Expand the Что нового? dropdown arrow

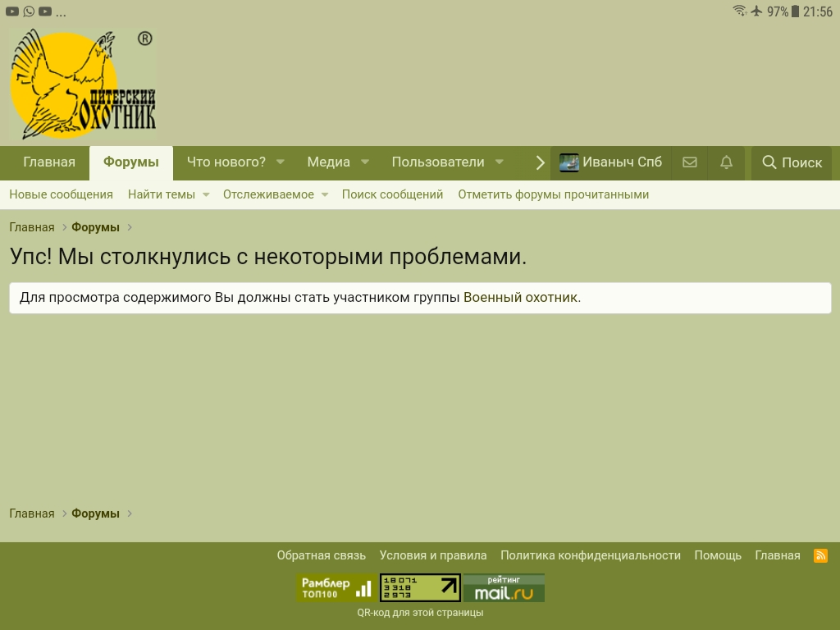tap(280, 162)
